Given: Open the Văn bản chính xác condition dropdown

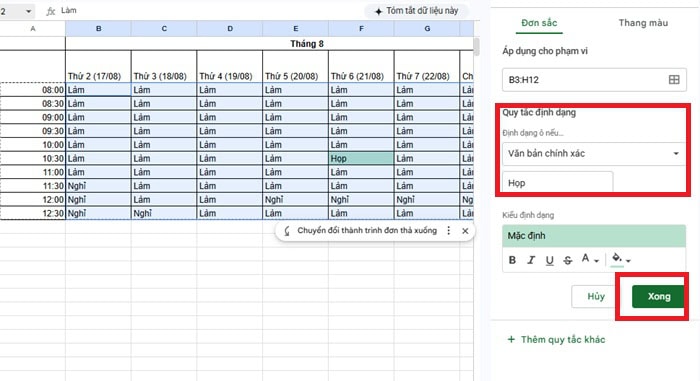Looking at the screenshot, I should click(x=594, y=154).
